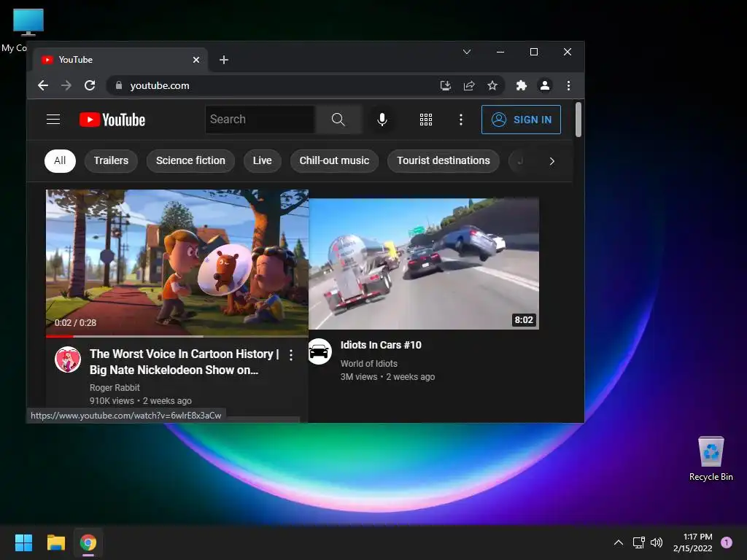The width and height of the screenshot is (747, 560).
Task: Open the volume tray icon
Action: tap(657, 542)
